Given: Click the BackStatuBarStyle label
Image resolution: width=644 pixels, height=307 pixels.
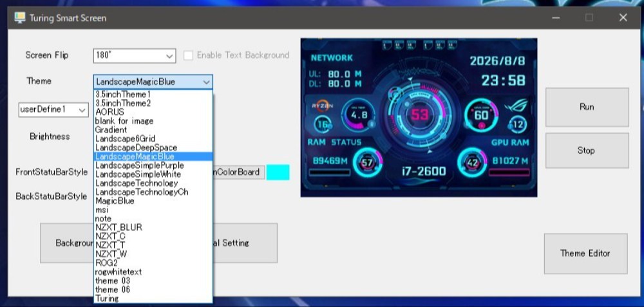Looking at the screenshot, I should coord(52,196).
